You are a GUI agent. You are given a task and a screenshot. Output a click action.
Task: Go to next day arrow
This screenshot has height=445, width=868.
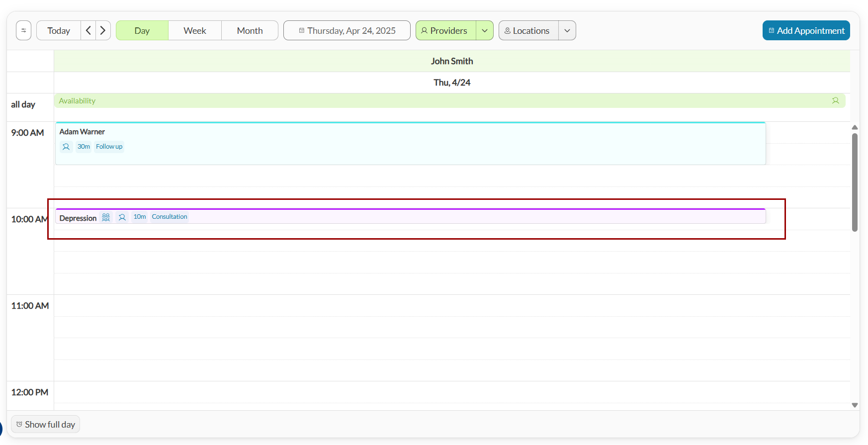click(x=103, y=30)
